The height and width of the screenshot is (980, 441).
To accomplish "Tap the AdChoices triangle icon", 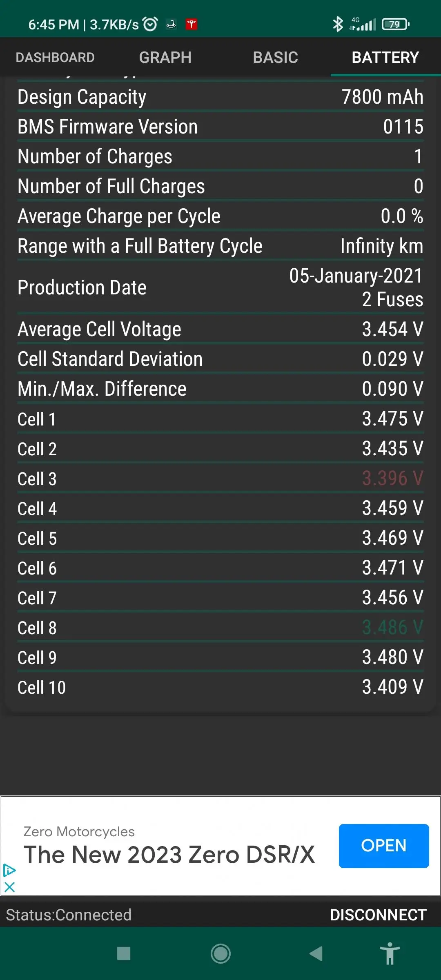I will pos(9,871).
